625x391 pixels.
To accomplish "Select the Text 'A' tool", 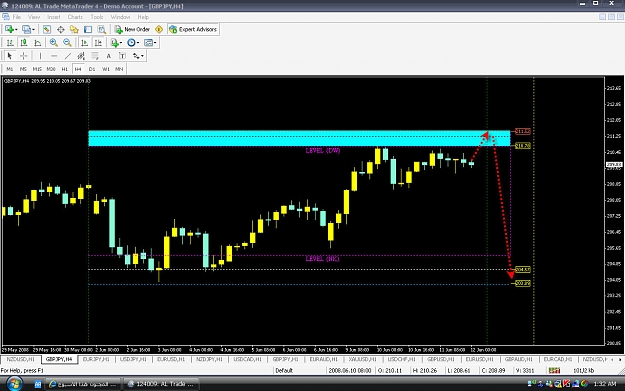I will (x=108, y=56).
